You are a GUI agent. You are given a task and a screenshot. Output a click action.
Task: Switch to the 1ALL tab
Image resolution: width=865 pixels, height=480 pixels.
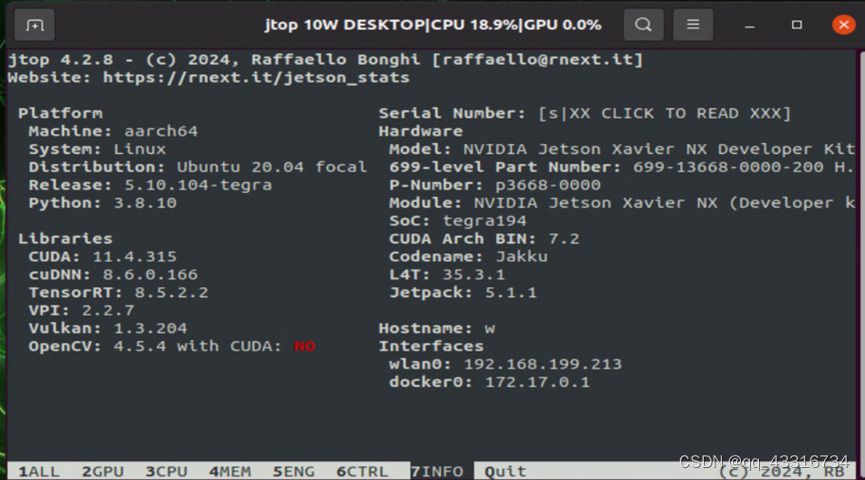(x=39, y=472)
